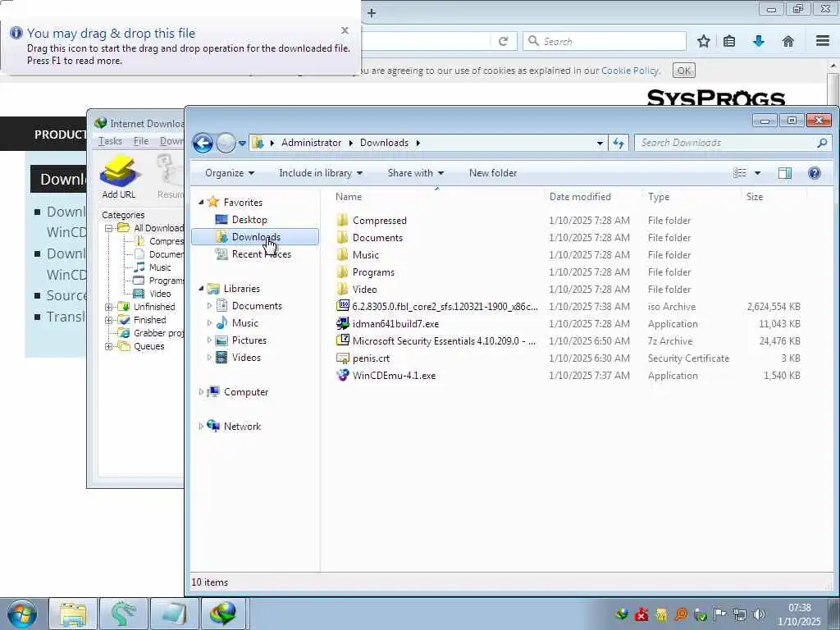The width and height of the screenshot is (840, 630).
Task: Open the Organize menu
Action: point(230,173)
